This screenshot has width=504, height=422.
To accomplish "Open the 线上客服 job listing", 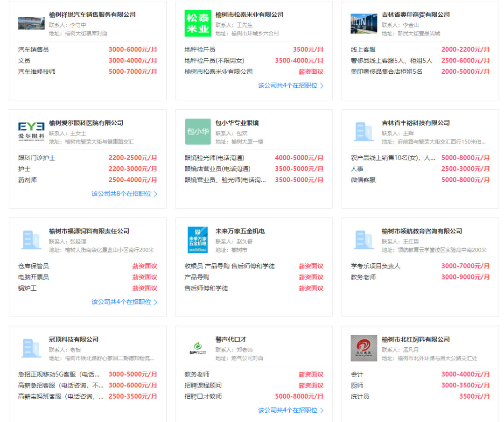I will point(363,49).
